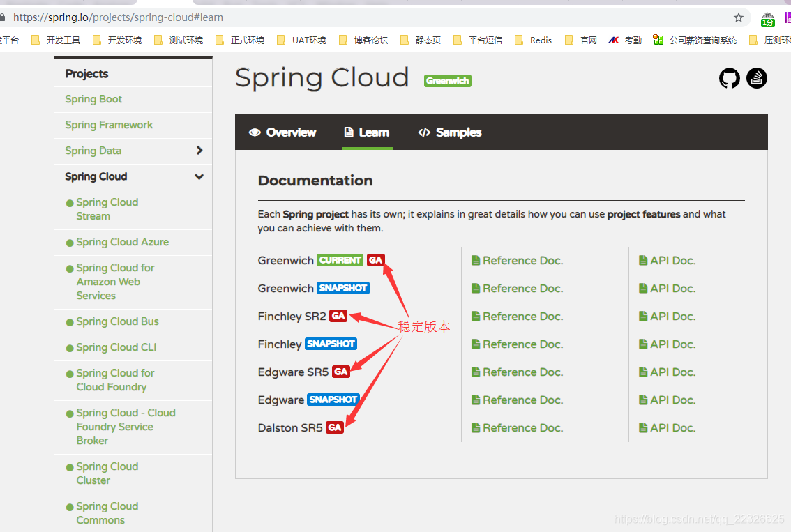Expand the Spring Data submenu arrow
The width and height of the screenshot is (791, 532).
point(199,151)
